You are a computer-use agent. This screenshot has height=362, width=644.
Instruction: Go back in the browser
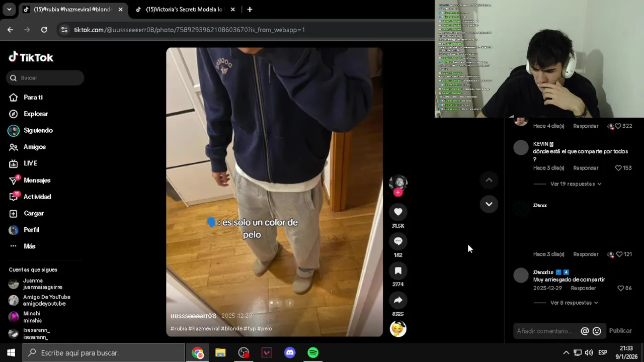pyautogui.click(x=10, y=30)
